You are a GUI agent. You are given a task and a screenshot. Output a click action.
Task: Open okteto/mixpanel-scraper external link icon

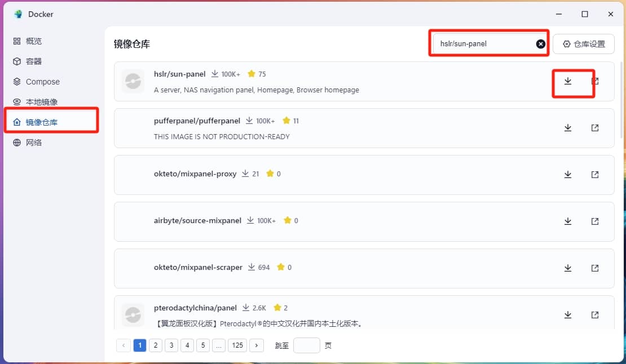pos(595,268)
